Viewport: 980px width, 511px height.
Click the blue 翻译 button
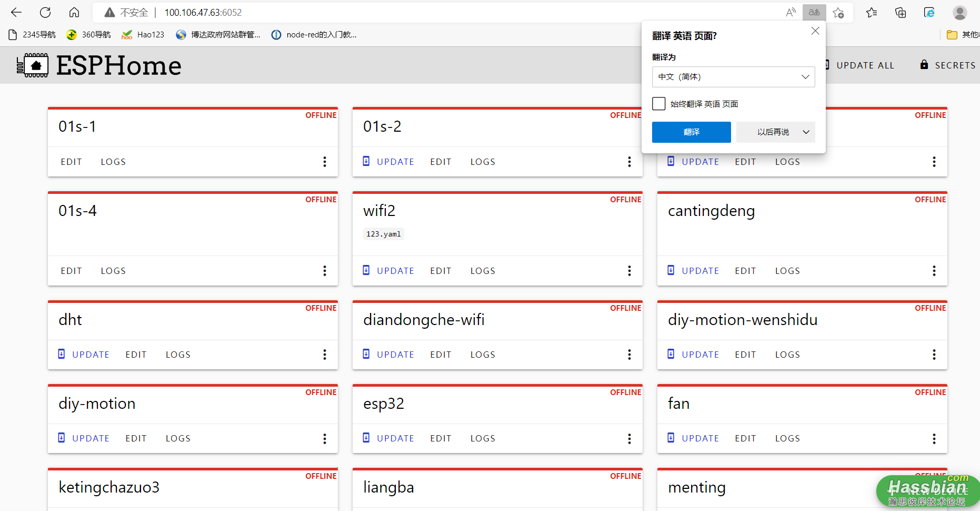pyautogui.click(x=692, y=132)
